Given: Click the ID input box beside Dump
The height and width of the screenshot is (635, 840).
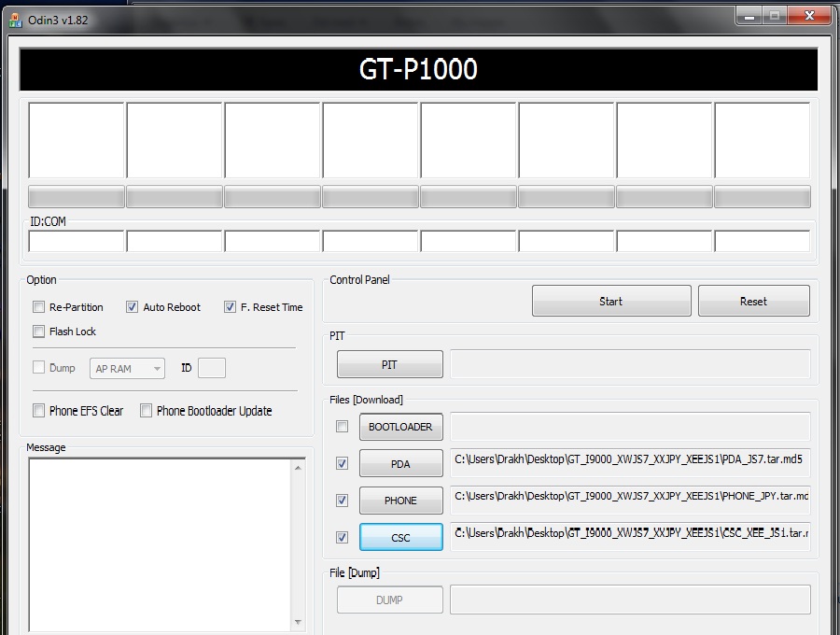Looking at the screenshot, I should [x=212, y=368].
